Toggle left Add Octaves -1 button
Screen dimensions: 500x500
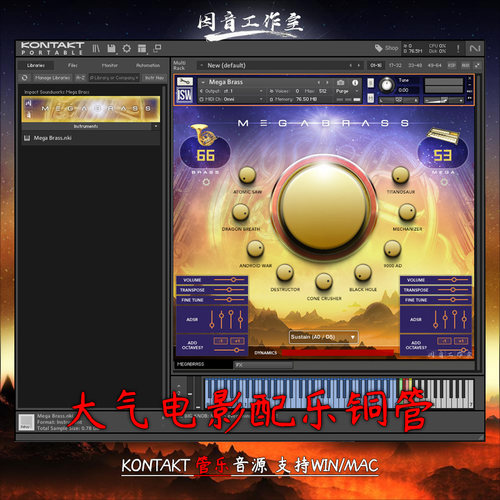220,341
